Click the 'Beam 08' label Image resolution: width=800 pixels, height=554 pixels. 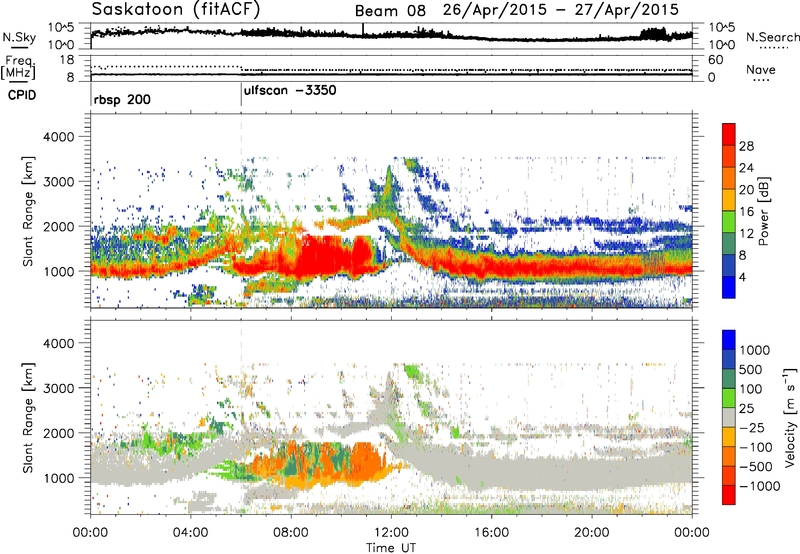(x=390, y=11)
